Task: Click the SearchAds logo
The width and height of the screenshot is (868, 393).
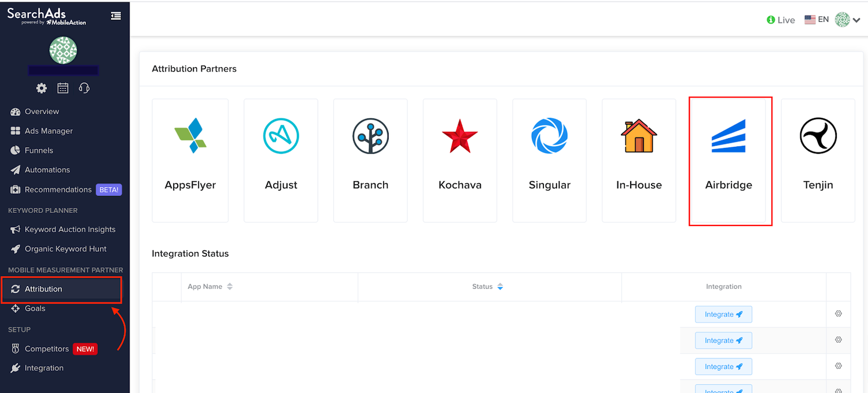Action: (x=46, y=16)
